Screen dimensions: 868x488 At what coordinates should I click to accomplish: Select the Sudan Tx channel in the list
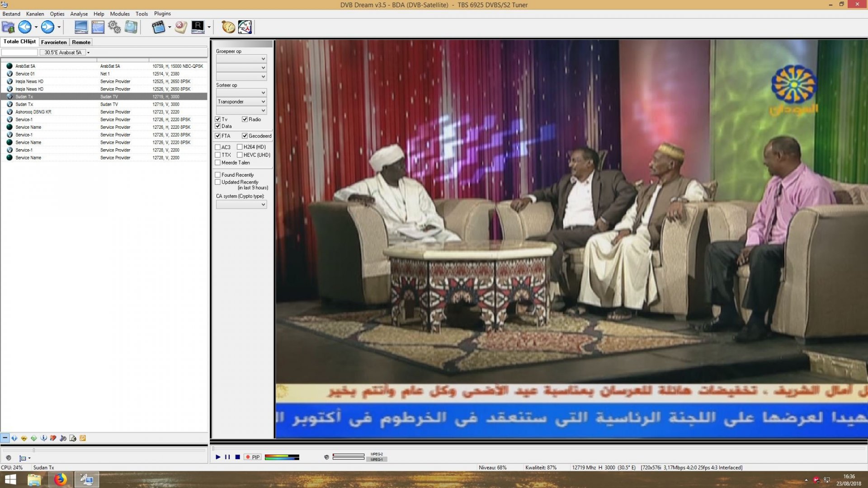coord(45,96)
